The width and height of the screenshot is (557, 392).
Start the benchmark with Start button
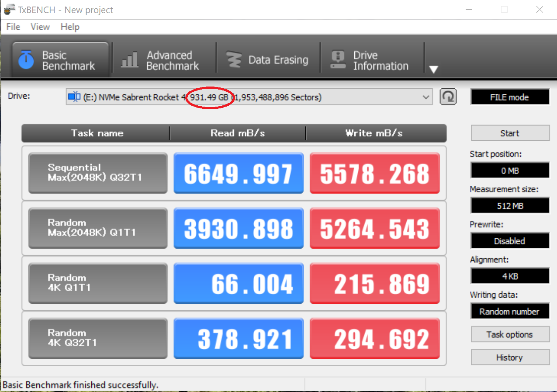pyautogui.click(x=509, y=133)
